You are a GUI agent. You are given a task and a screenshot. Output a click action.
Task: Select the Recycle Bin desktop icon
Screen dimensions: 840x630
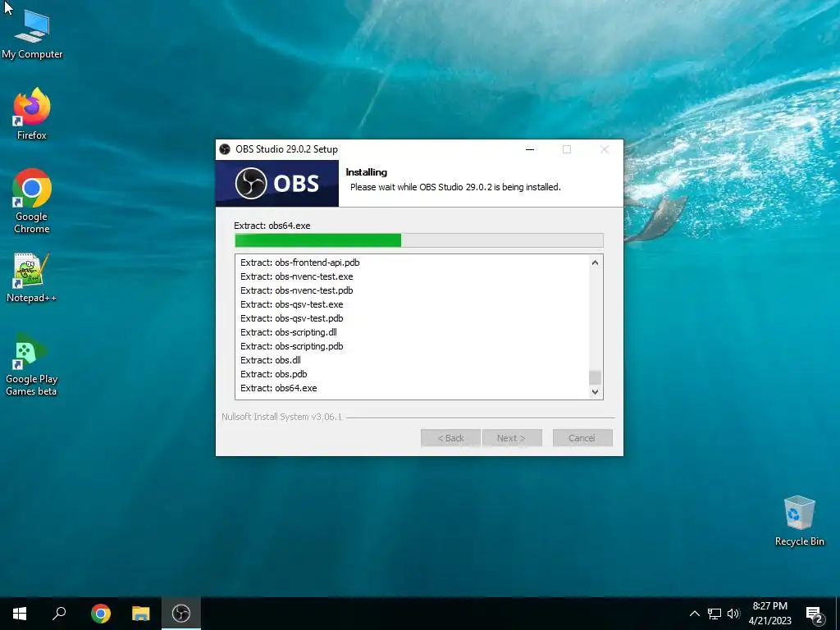point(799,521)
